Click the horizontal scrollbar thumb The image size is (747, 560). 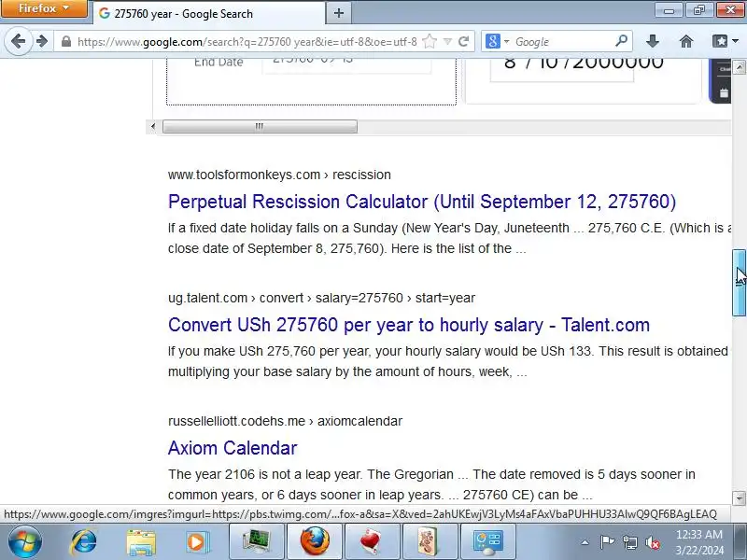(260, 126)
